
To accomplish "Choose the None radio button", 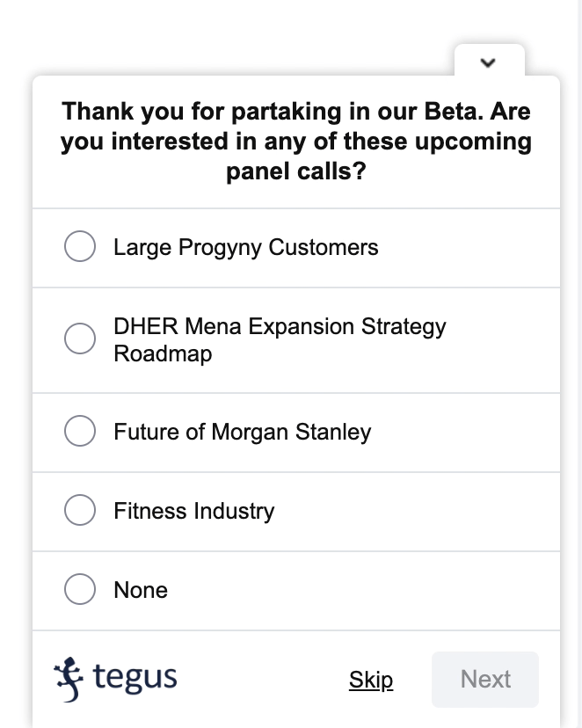I will click(80, 589).
